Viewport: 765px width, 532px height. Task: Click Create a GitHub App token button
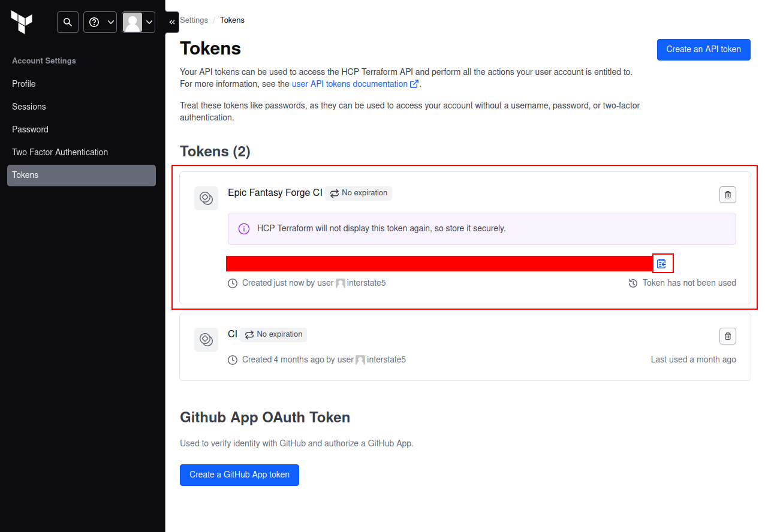click(239, 475)
